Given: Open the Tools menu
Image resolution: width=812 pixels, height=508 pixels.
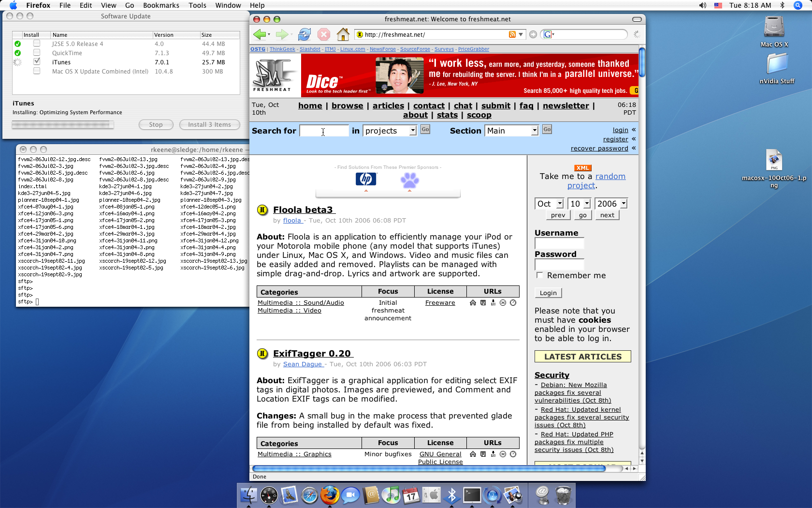Looking at the screenshot, I should coord(197,5).
